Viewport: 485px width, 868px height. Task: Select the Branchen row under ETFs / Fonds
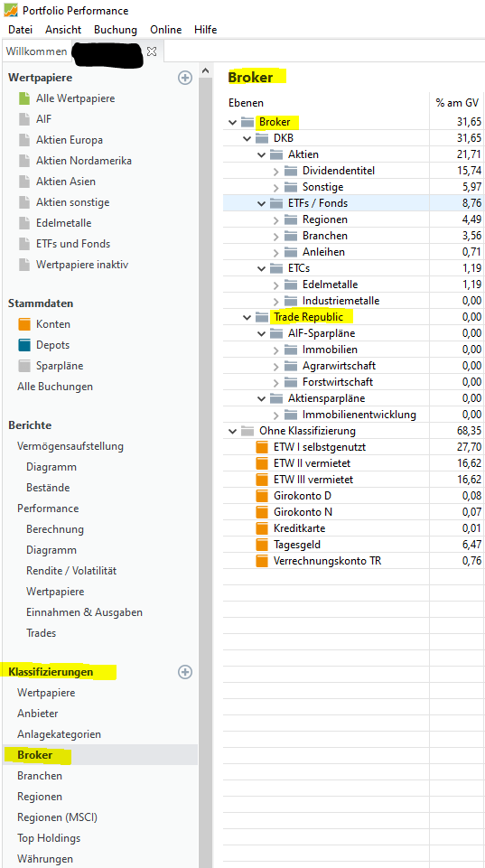point(353,236)
